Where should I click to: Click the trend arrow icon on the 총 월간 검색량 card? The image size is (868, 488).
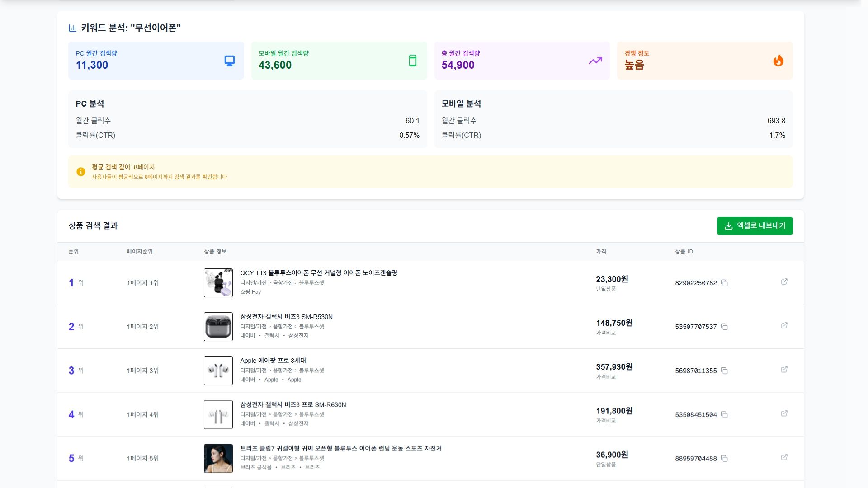tap(595, 60)
